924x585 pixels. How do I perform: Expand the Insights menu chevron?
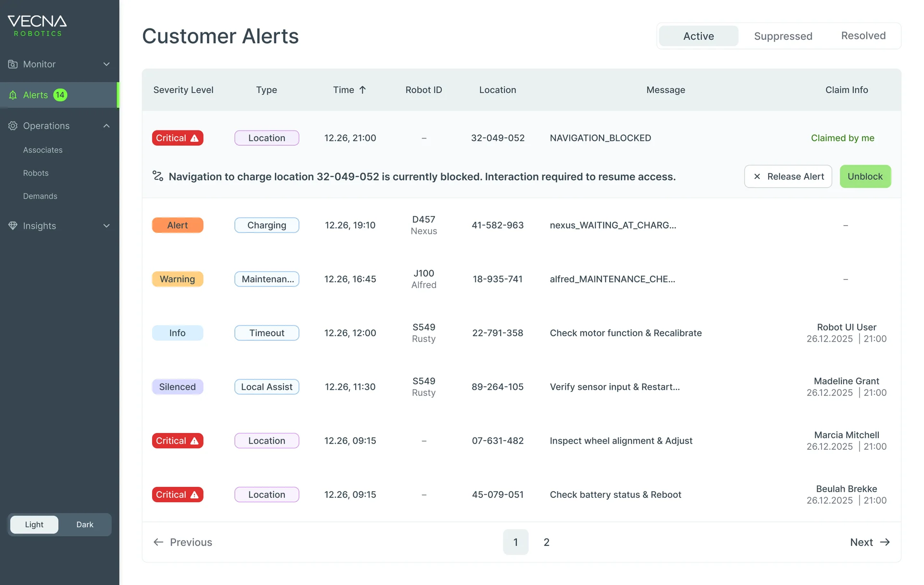tap(107, 226)
